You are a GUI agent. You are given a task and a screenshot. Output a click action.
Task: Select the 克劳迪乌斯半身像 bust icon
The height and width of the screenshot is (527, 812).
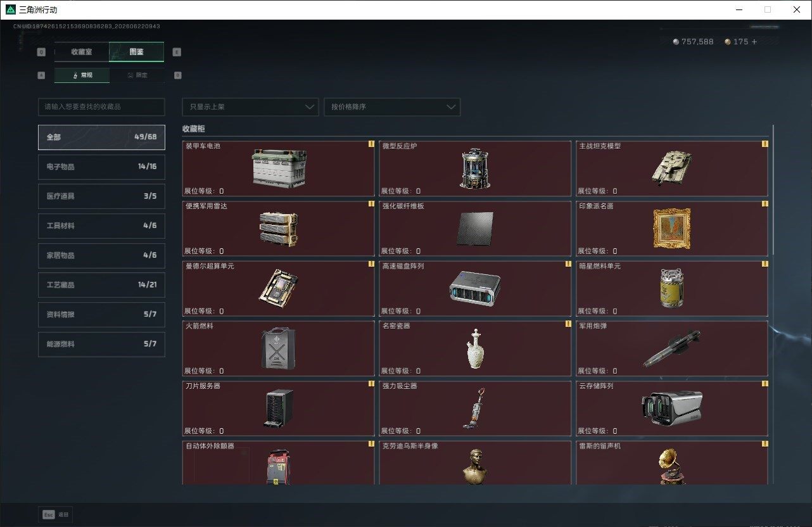pyautogui.click(x=475, y=467)
